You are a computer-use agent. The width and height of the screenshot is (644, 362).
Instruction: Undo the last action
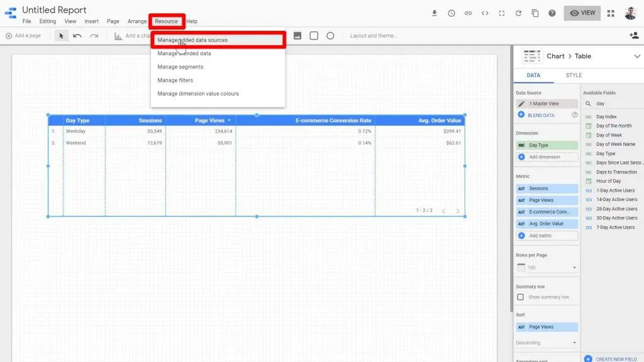(78, 36)
